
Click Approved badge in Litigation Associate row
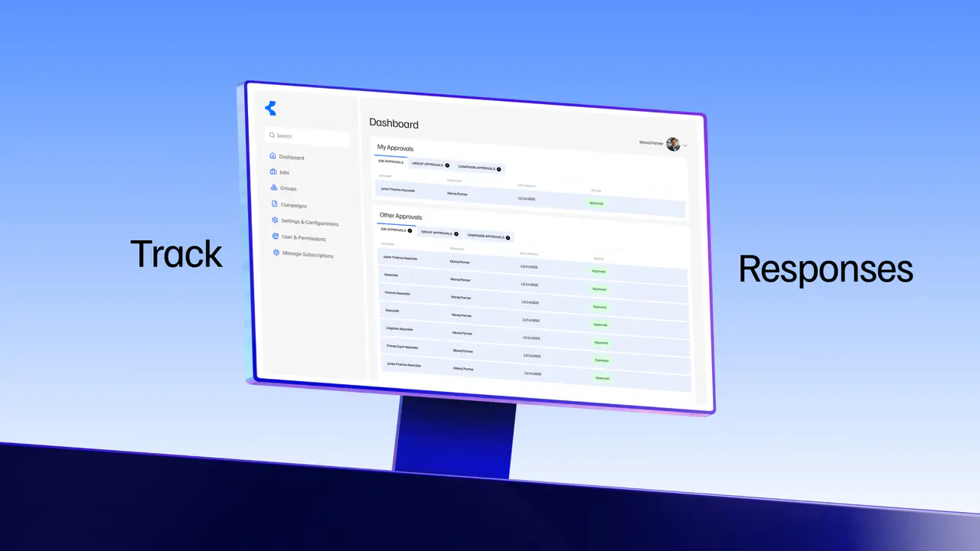coord(601,342)
